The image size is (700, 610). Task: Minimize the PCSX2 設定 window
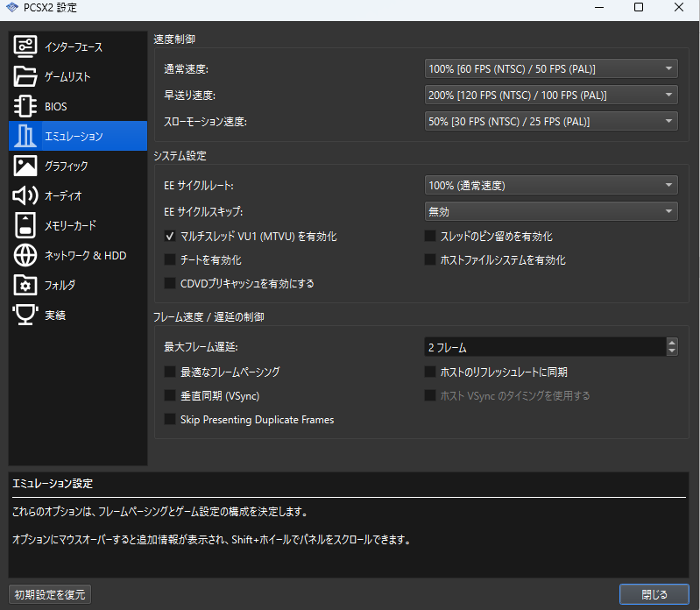point(599,7)
